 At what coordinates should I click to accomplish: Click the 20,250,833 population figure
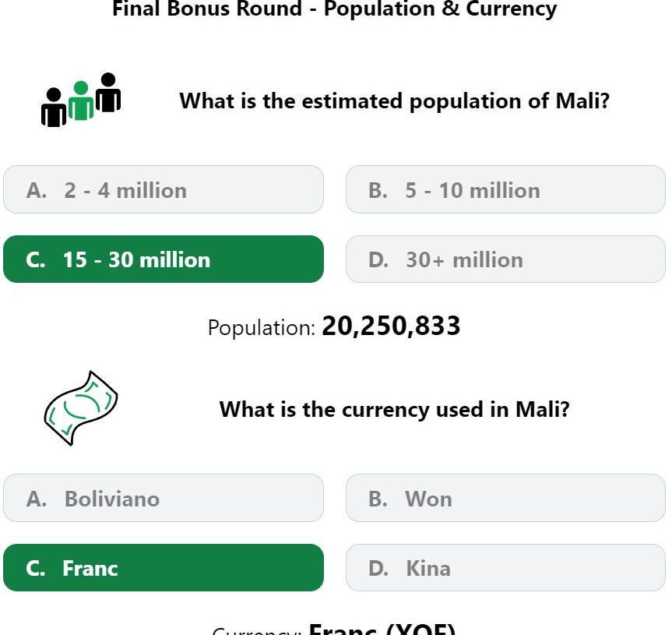coord(391,326)
